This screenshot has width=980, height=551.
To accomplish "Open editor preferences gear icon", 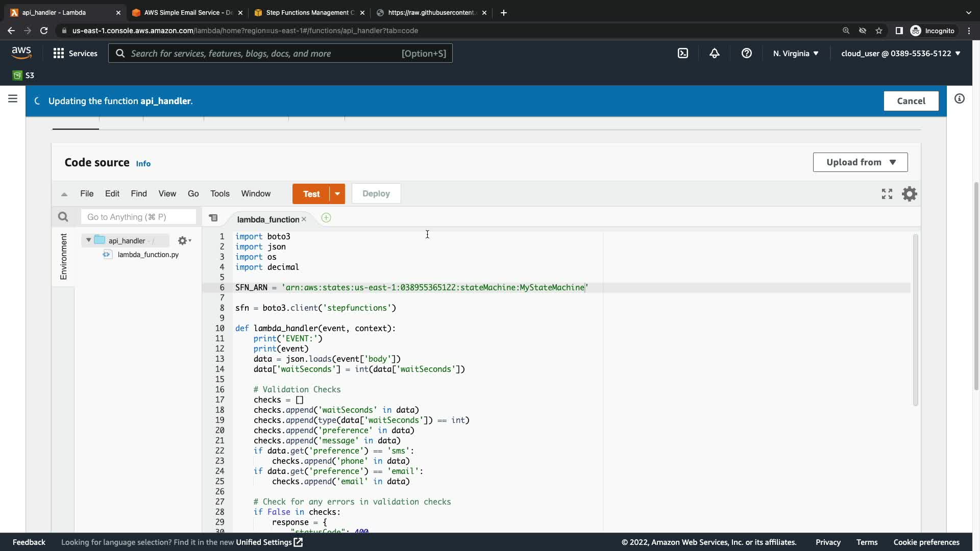I will click(909, 194).
